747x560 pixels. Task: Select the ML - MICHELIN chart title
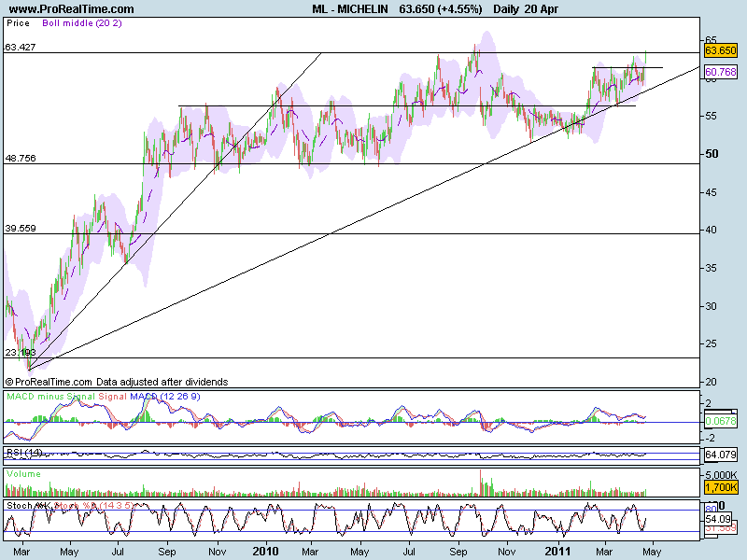[349, 8]
